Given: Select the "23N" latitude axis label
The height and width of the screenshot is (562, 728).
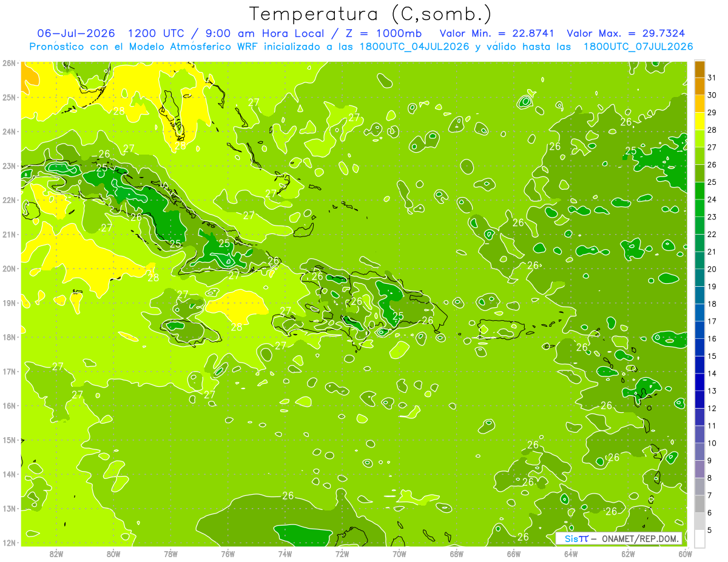Looking at the screenshot, I should click(x=9, y=166).
